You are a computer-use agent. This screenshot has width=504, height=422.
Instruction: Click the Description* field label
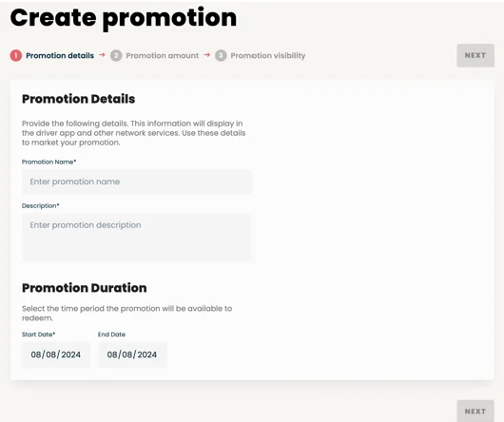pos(41,206)
